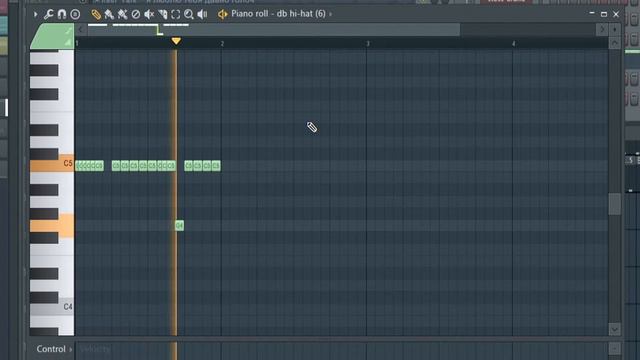Click the orange playhead marker on ruler
This screenshot has width=640, height=360.
[176, 41]
